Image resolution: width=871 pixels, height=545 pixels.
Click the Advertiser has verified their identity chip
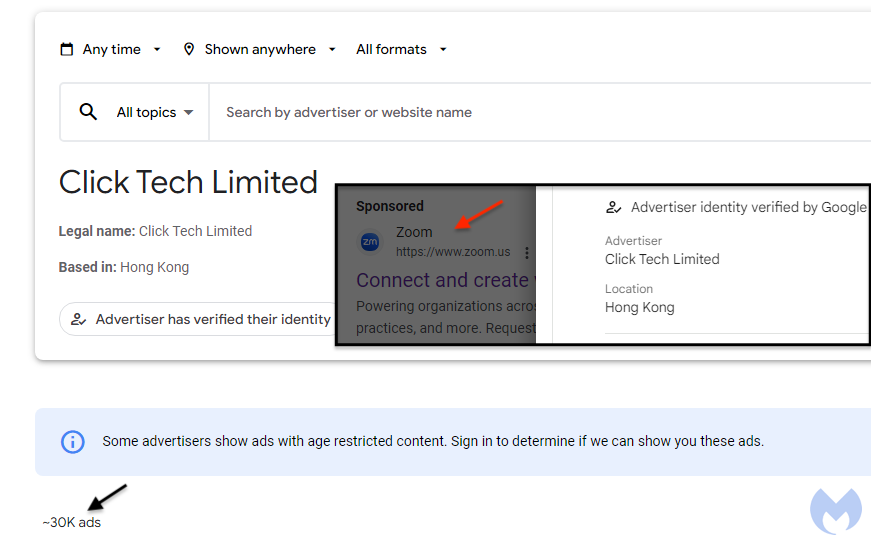[x=200, y=319]
